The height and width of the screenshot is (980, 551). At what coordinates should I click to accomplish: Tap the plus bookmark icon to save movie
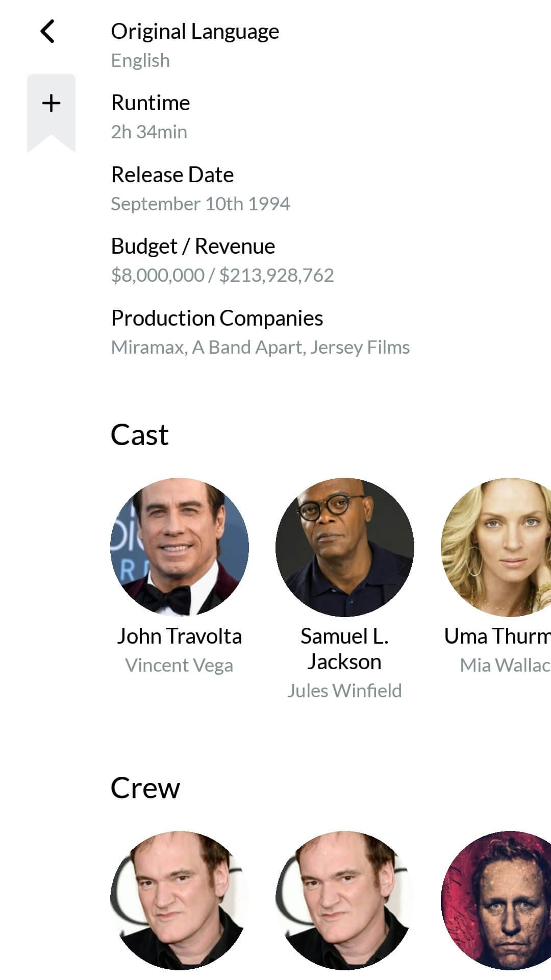pyautogui.click(x=51, y=103)
